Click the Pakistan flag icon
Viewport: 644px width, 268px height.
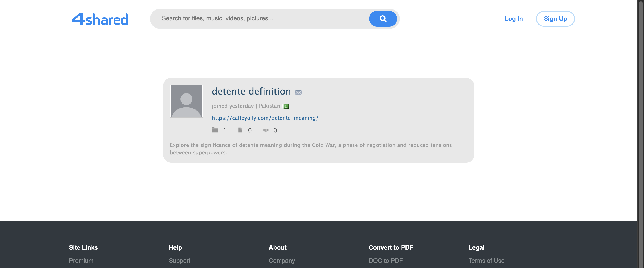tap(286, 106)
